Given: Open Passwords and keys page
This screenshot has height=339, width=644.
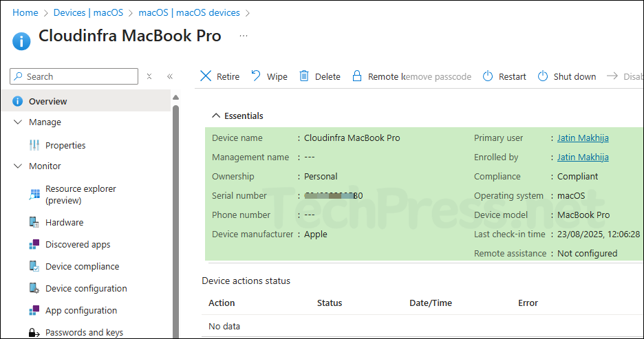Looking at the screenshot, I should click(x=84, y=332).
